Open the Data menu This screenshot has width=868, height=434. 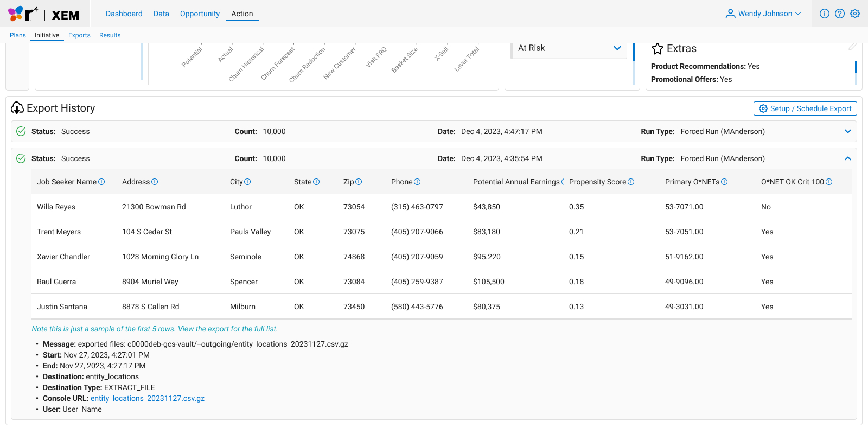pos(161,14)
